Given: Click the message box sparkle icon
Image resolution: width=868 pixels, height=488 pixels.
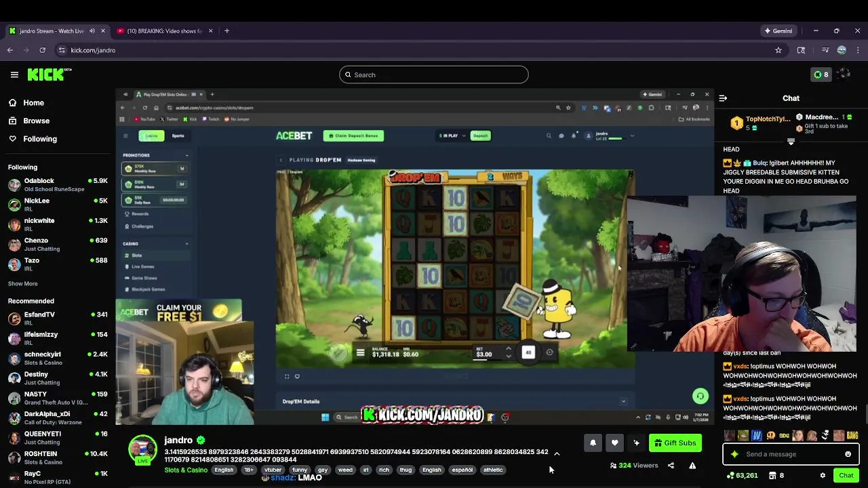Looking at the screenshot, I should tap(734, 454).
